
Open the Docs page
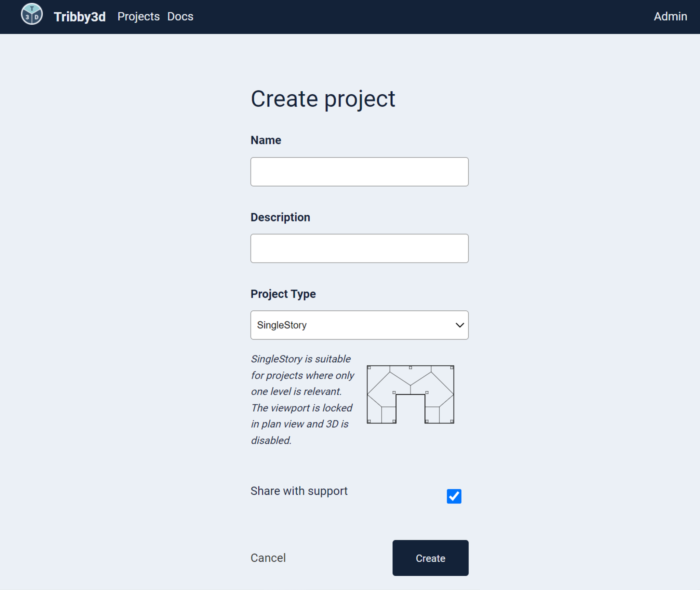tap(180, 16)
